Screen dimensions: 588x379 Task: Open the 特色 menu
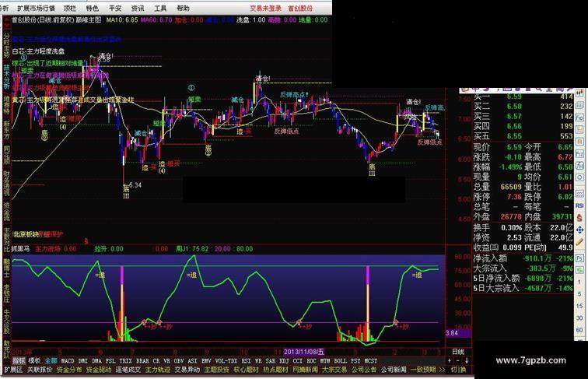point(93,8)
